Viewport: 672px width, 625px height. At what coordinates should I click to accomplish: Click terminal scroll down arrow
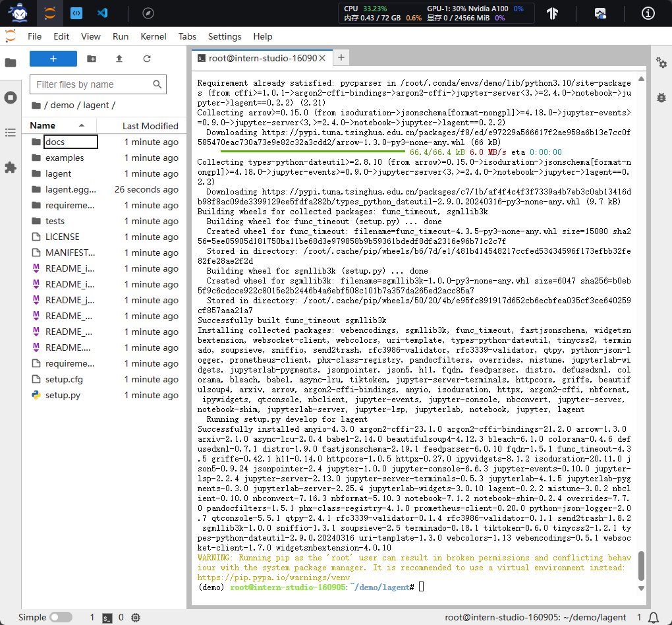coord(641,588)
